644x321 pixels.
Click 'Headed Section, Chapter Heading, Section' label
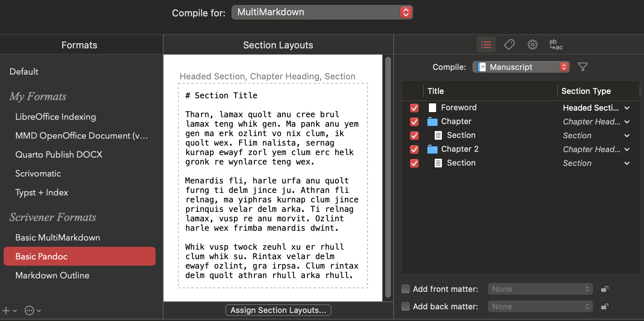coord(267,76)
